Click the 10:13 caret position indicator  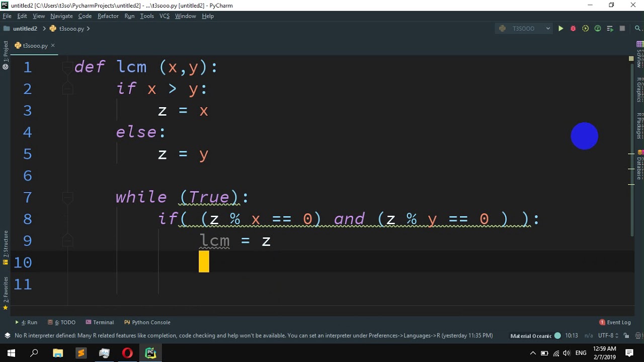click(572, 335)
